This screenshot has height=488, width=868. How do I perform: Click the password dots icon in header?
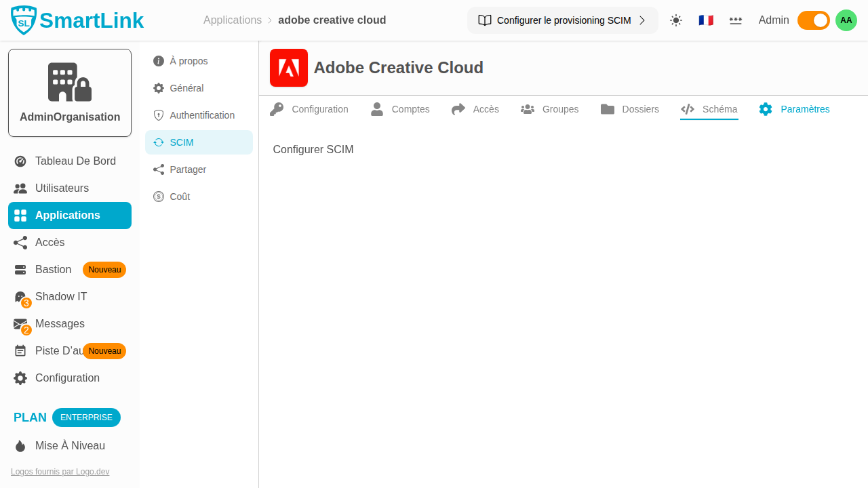click(736, 20)
